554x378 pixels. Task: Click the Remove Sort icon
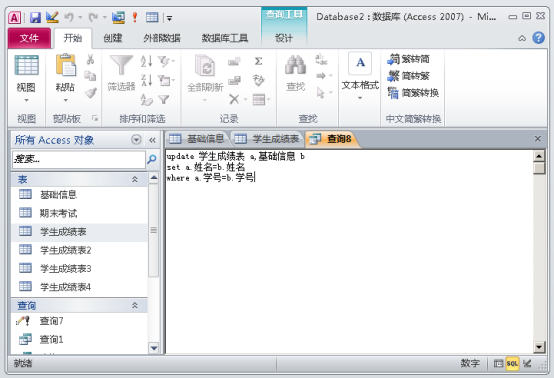coord(146,100)
